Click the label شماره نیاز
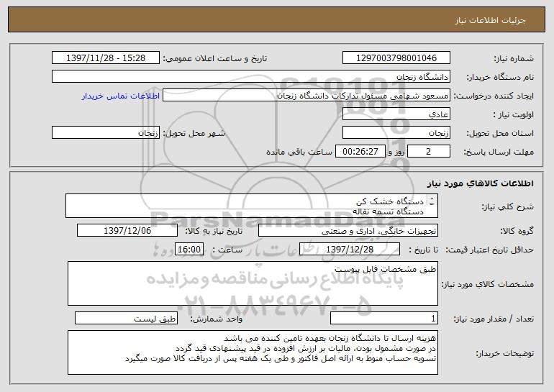The height and width of the screenshot is (392, 554). [x=514, y=58]
